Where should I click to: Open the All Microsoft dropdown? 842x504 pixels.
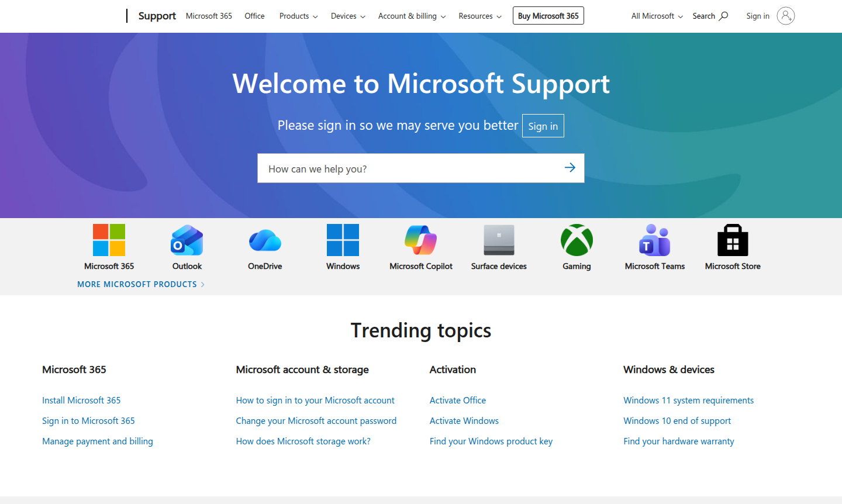[656, 16]
